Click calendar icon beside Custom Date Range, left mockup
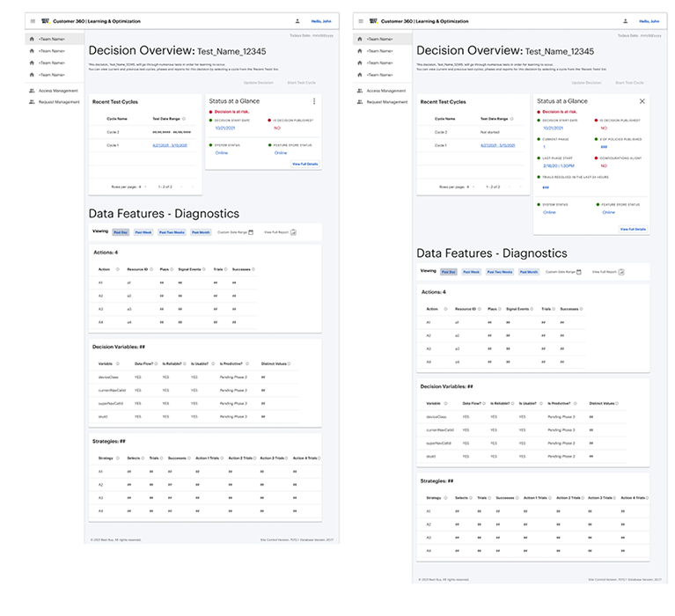 (251, 232)
